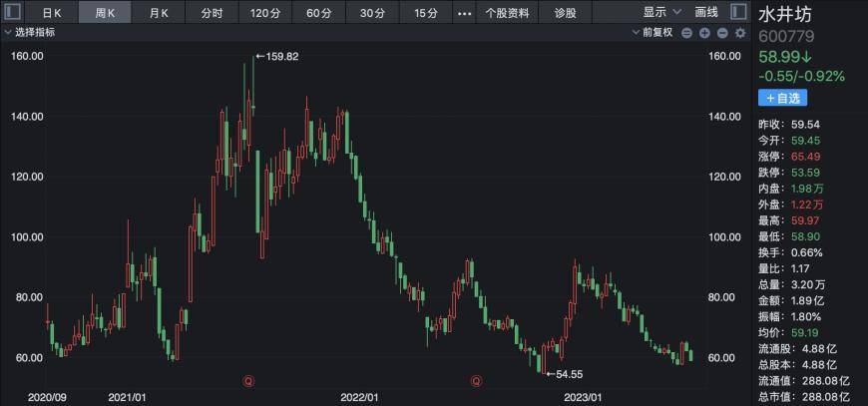This screenshot has width=868, height=406.
Task: Click the 54.55 low price label
Action: [565, 374]
